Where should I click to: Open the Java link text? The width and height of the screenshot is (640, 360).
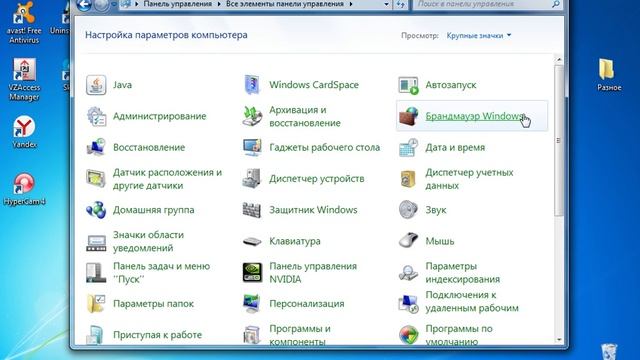(x=122, y=85)
